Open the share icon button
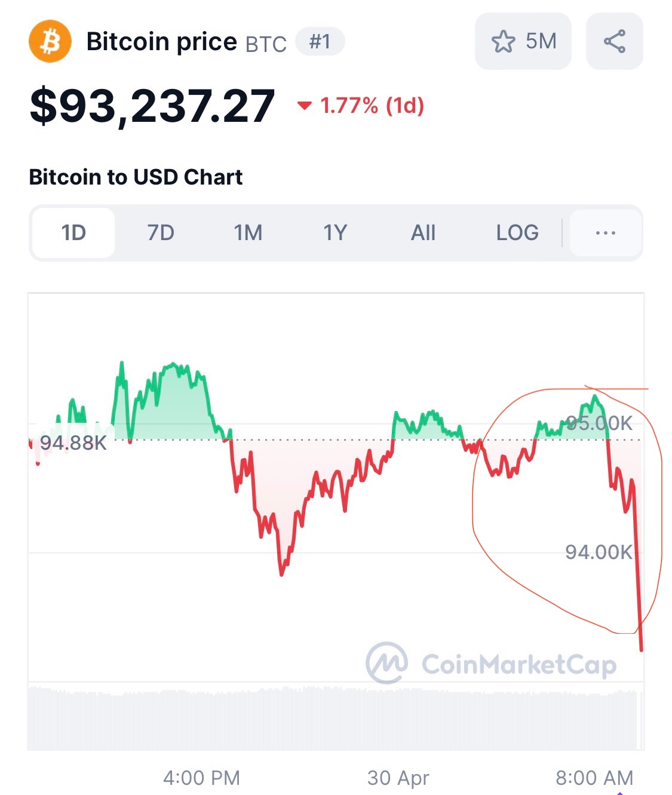Screen dimensions: 672x795 615,41
